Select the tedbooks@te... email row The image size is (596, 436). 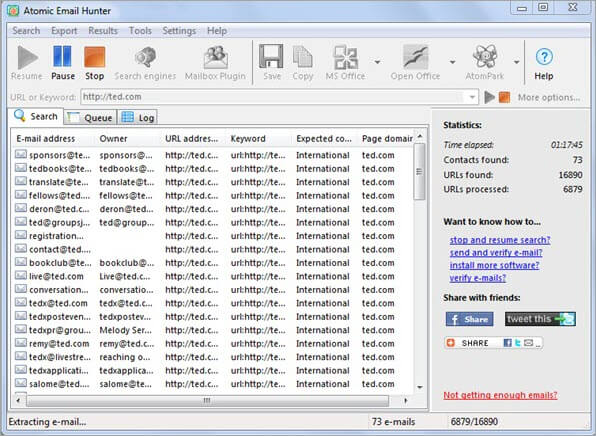(214, 168)
